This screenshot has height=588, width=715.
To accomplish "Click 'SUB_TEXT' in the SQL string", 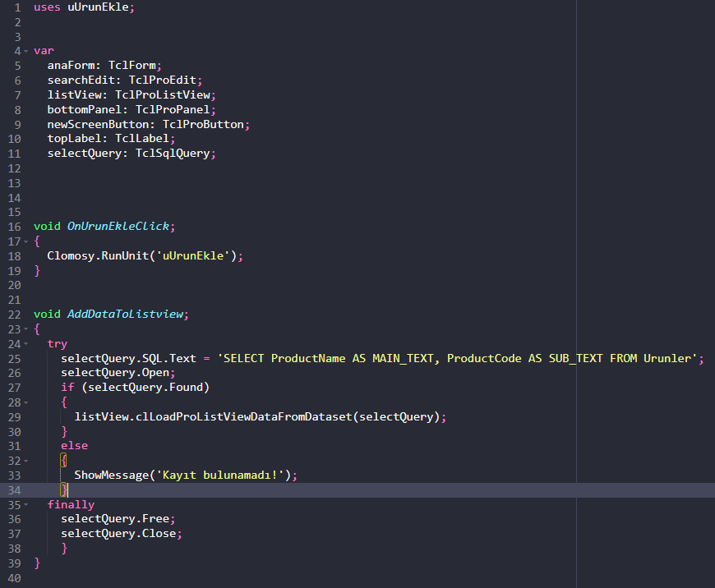I will pyautogui.click(x=576, y=358).
